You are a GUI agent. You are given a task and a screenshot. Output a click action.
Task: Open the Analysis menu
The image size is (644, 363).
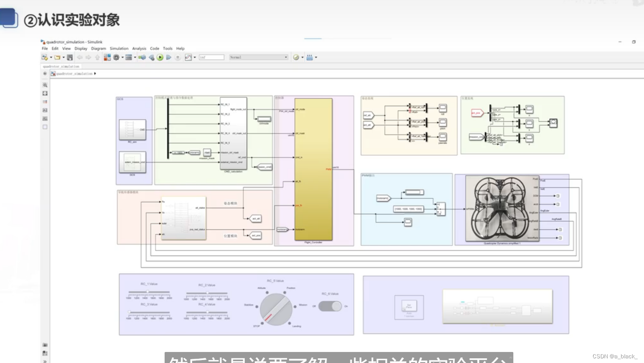pos(139,48)
